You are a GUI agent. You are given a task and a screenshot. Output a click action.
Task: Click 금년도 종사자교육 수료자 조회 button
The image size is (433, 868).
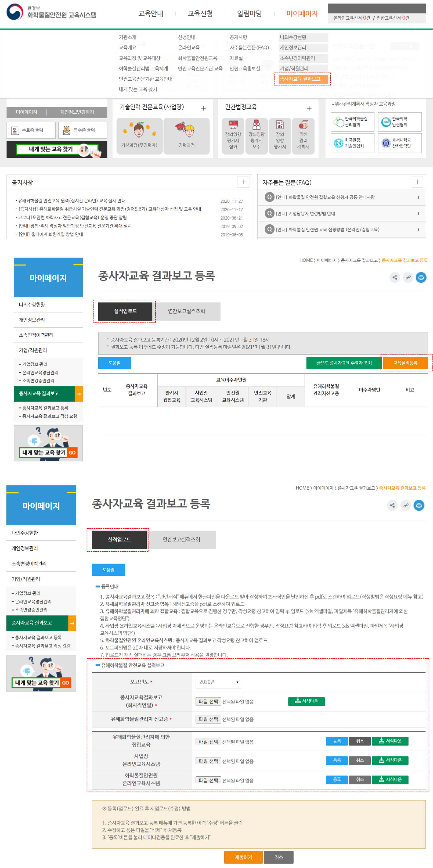344,363
